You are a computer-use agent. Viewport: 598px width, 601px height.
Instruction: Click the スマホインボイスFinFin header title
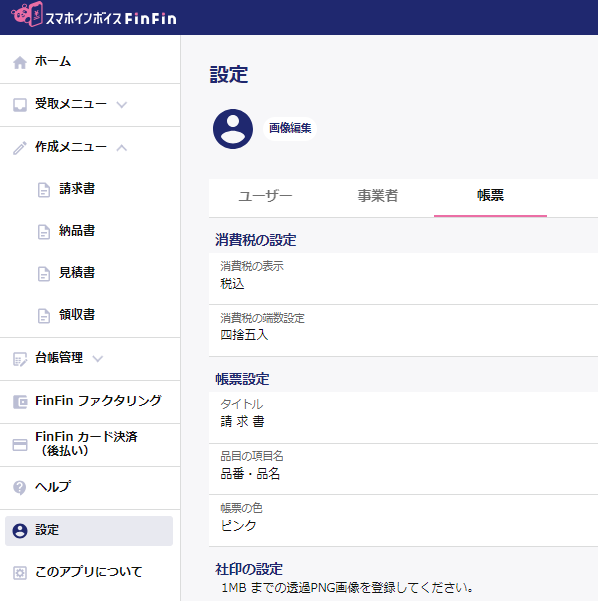[111, 19]
